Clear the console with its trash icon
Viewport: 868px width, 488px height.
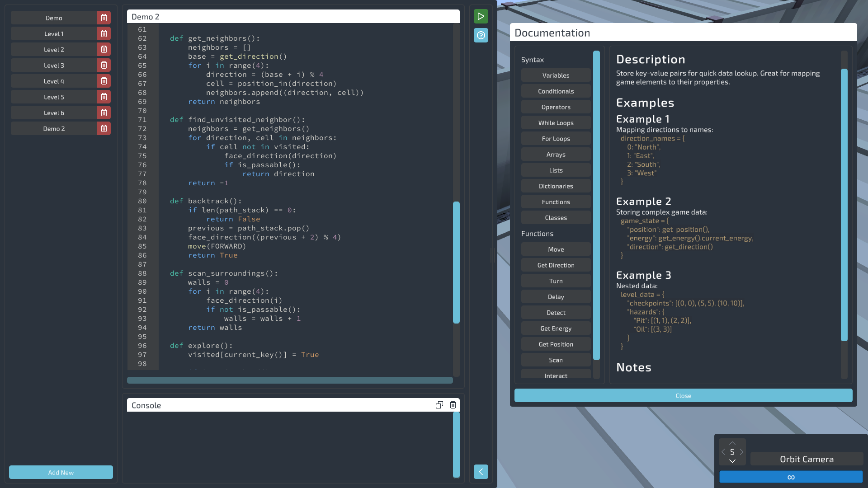coord(453,405)
